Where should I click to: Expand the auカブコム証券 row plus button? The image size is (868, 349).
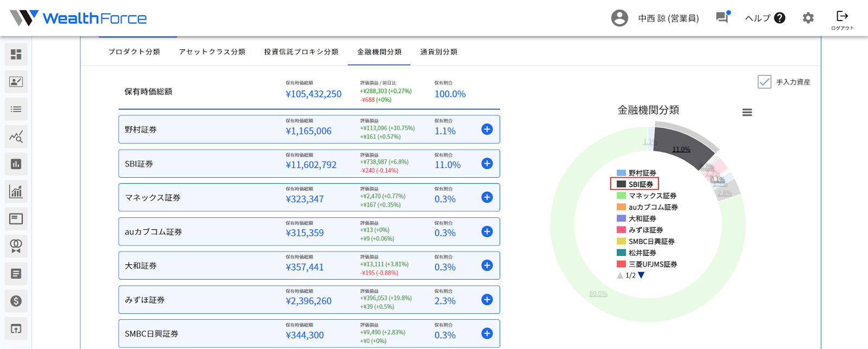pos(487,231)
